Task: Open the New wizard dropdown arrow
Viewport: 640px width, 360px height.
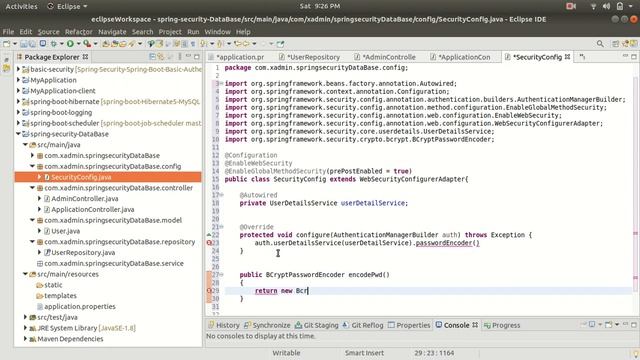Action: tap(15, 44)
